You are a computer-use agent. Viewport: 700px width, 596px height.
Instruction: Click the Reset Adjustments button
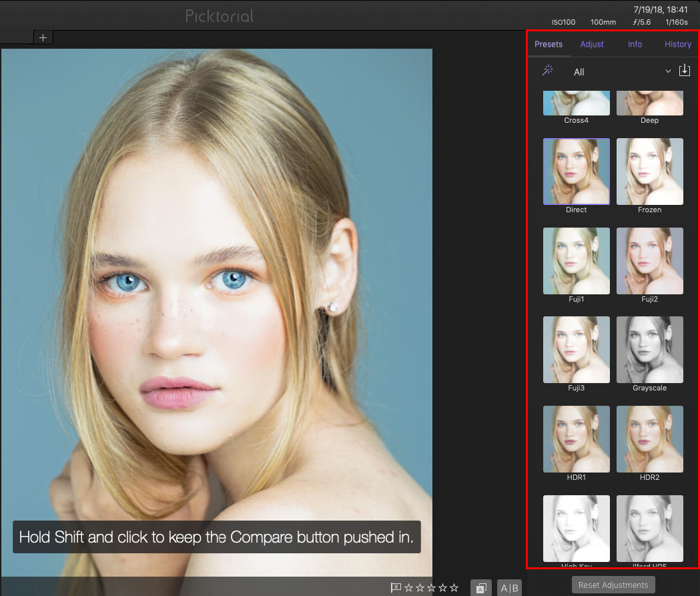(x=613, y=585)
